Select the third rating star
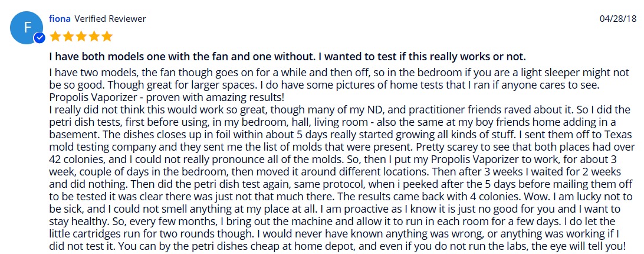This screenshot has height=254, width=644. [x=81, y=36]
